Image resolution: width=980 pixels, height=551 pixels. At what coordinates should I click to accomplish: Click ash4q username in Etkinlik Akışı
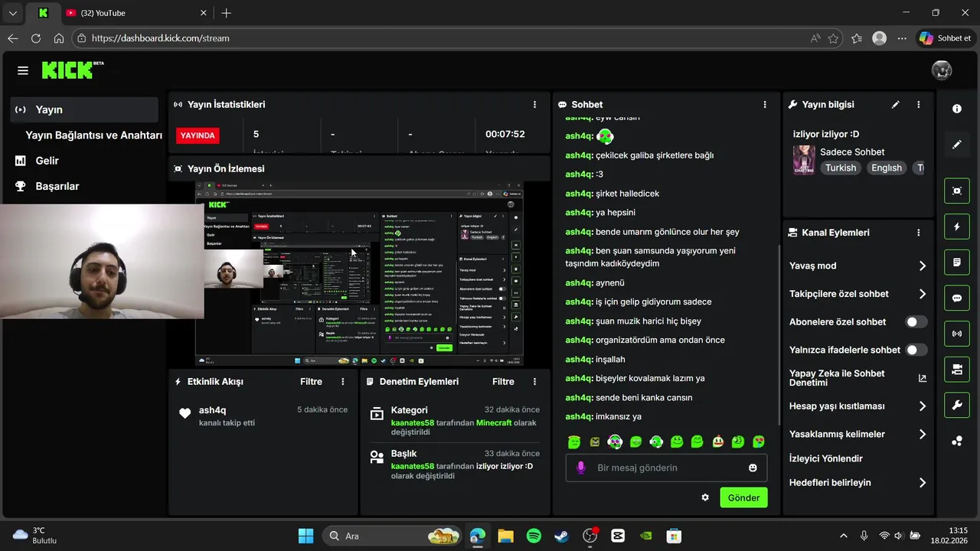pyautogui.click(x=212, y=410)
